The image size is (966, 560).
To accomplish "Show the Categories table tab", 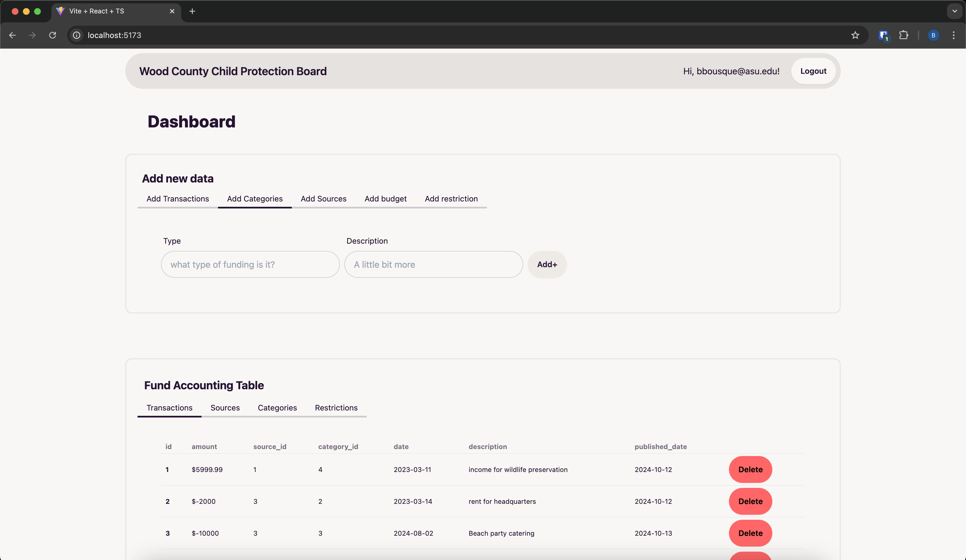I will tap(277, 407).
